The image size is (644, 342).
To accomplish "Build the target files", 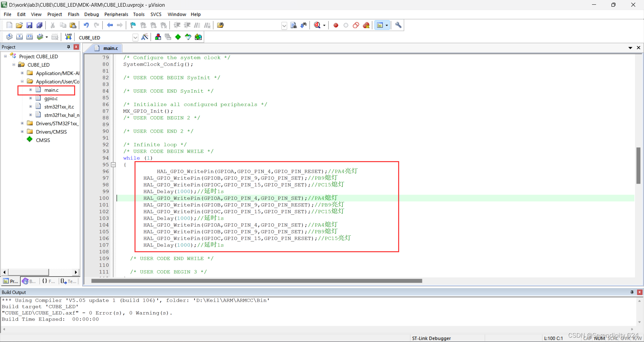I will [19, 37].
